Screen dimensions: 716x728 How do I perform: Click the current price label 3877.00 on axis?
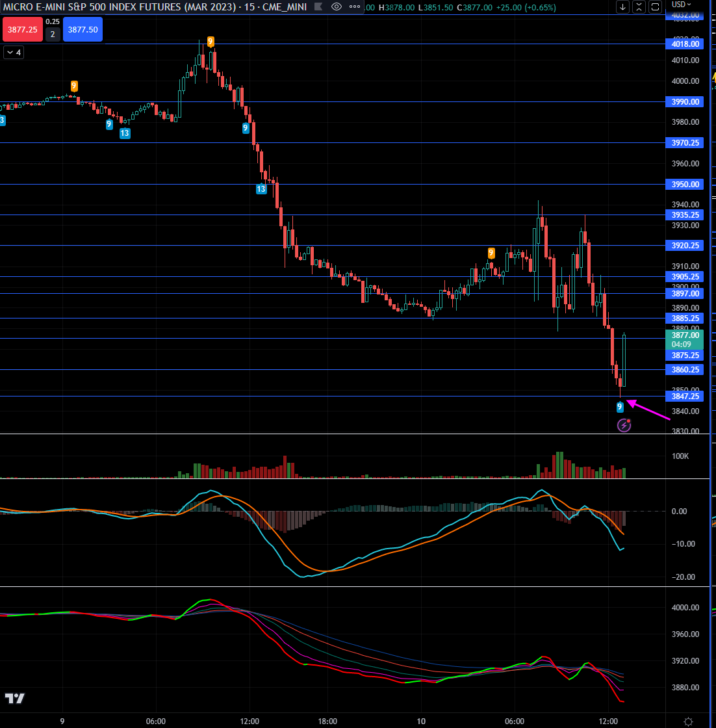685,335
